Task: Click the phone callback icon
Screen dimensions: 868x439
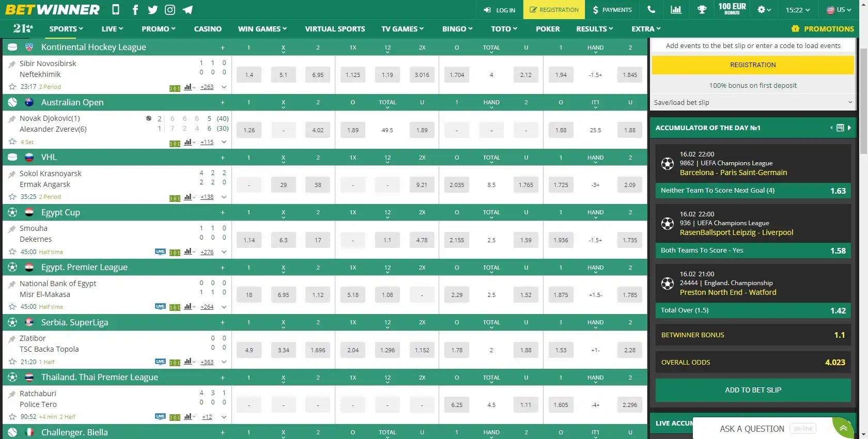Action: [x=652, y=9]
